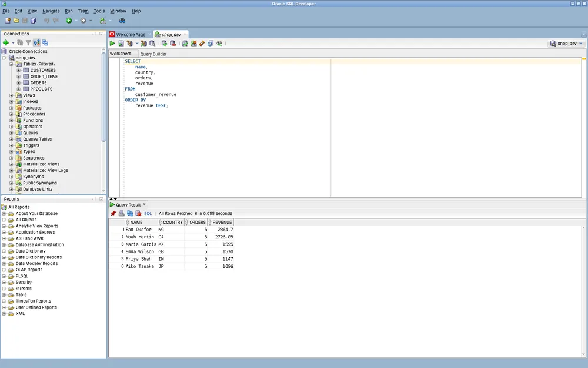The width and height of the screenshot is (588, 368).
Task: Click the Print icon in Query Result toolbar
Action: pyautogui.click(x=122, y=213)
